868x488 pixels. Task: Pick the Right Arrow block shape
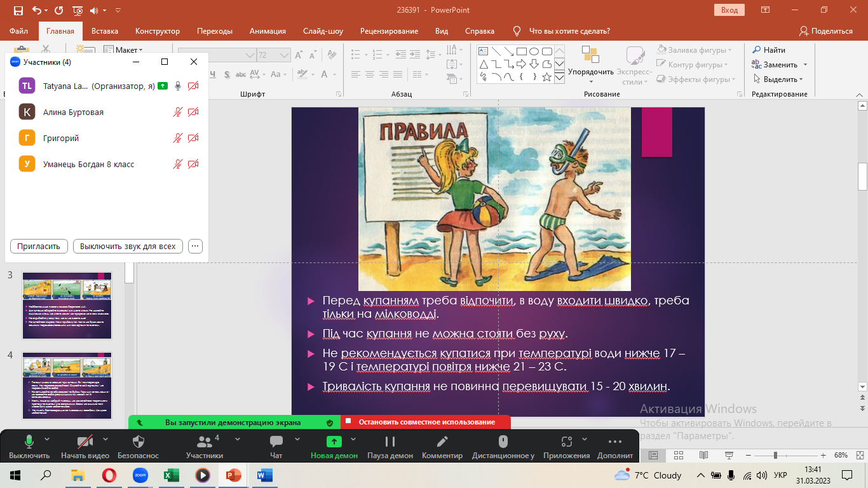point(521,64)
